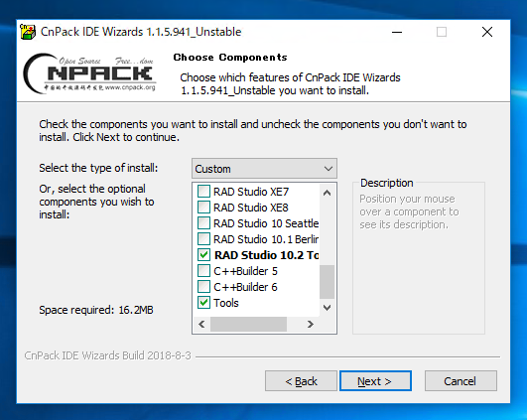Enable RAD Studio 10.1 Berlin component
This screenshot has width=527, height=420.
click(x=203, y=239)
